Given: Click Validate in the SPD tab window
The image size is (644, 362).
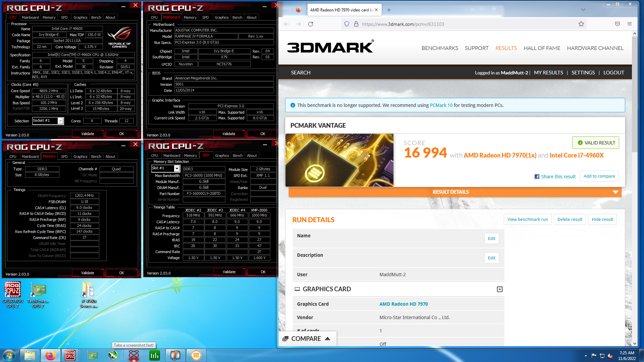Looking at the screenshot, I should point(229,272).
